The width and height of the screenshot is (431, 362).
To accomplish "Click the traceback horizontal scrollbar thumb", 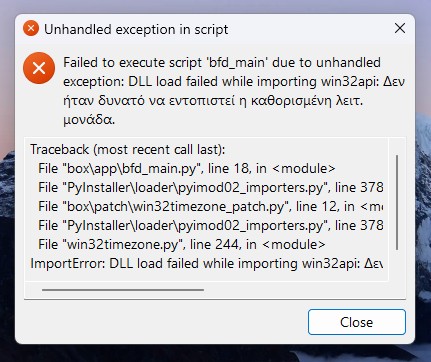I will (x=123, y=290).
